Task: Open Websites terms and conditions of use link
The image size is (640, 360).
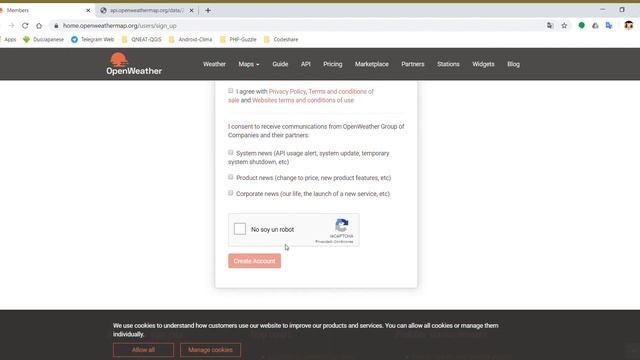Action: point(303,100)
